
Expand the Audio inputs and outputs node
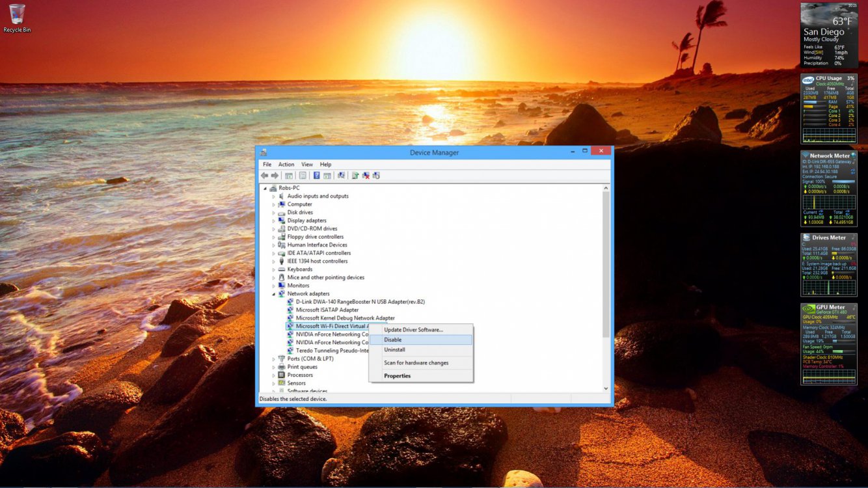(274, 197)
